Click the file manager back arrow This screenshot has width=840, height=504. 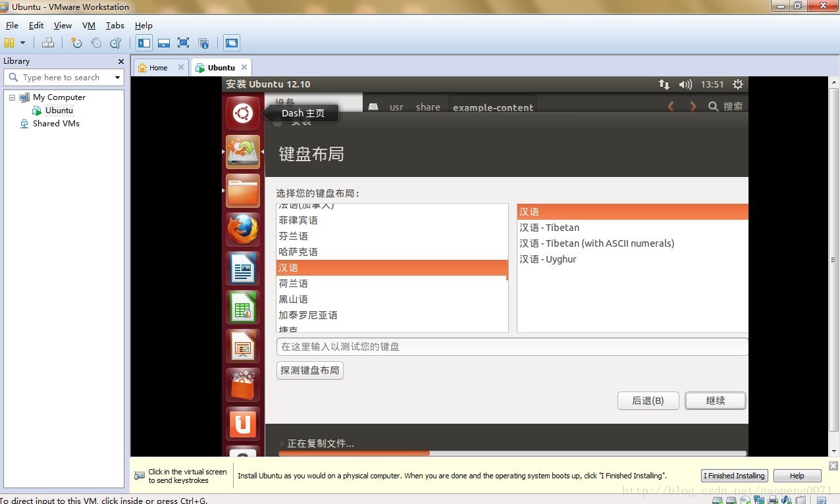[x=671, y=106]
